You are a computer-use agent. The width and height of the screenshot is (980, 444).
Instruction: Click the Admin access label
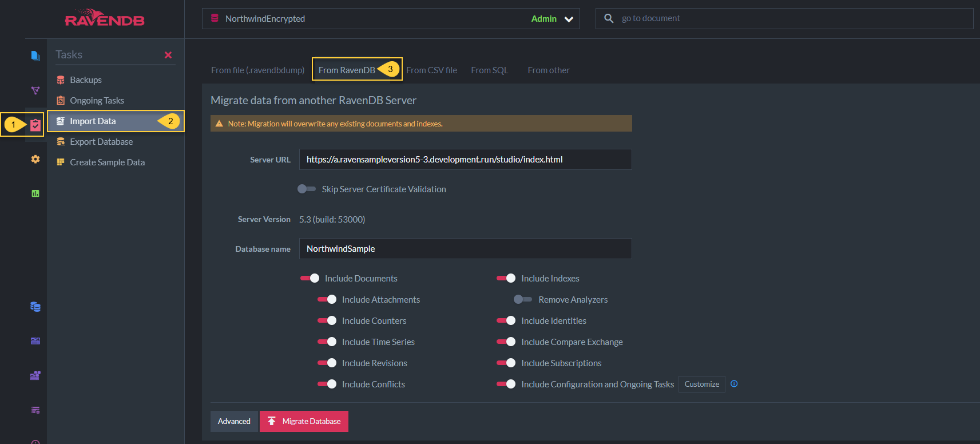click(543, 19)
